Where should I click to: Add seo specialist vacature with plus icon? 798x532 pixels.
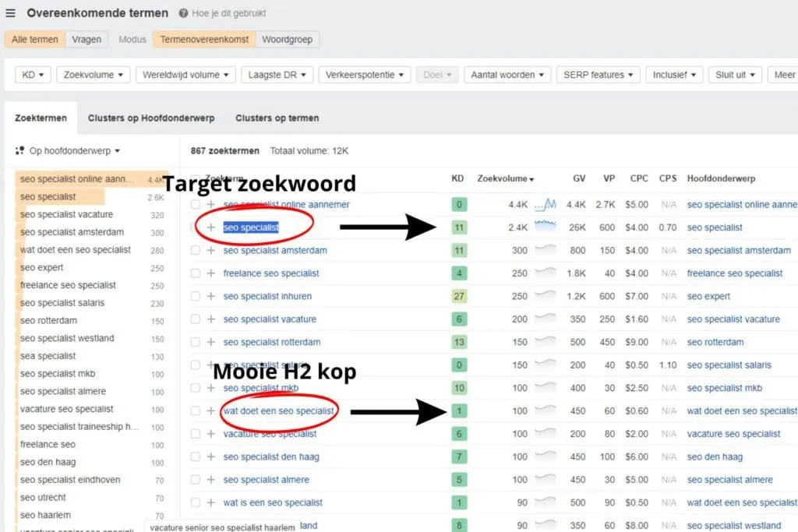click(x=211, y=319)
